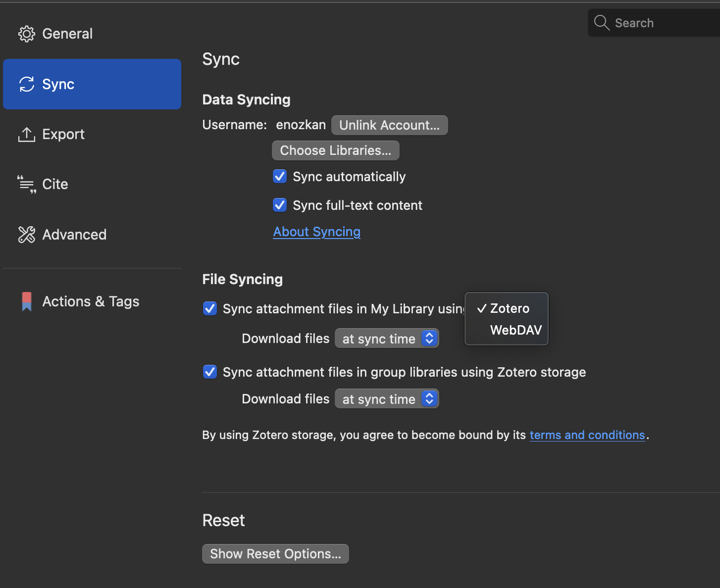Click the Actions & Tags bookmark icon
This screenshot has height=588, width=720.
[x=27, y=301]
